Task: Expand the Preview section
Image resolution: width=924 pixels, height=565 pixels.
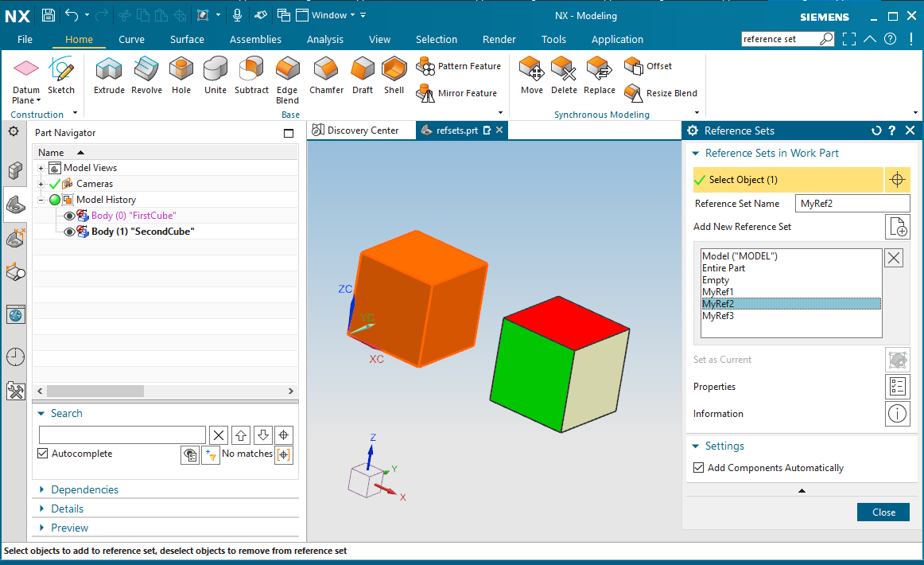Action: 41,528
